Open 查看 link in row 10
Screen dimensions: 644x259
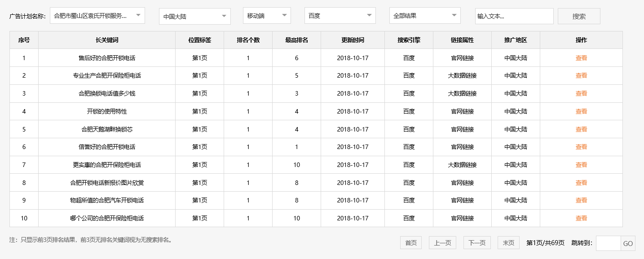(581, 218)
